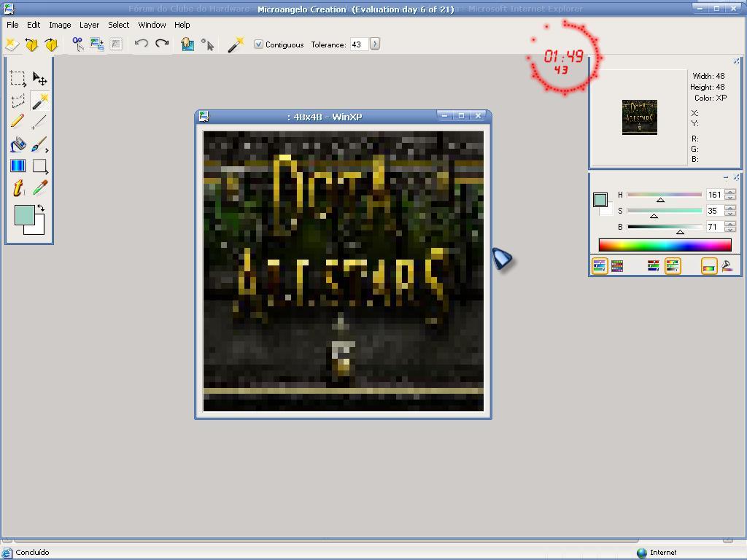Increase Hue value with up stepper

pos(729,192)
